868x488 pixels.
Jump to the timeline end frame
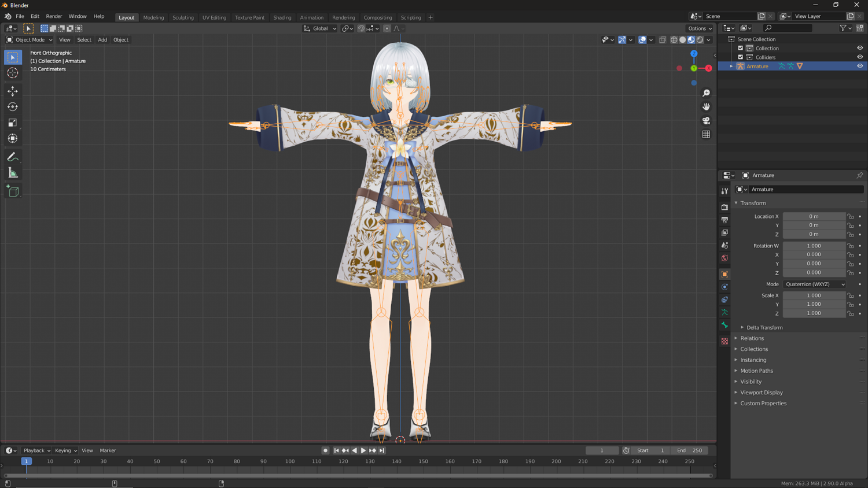pos(382,450)
